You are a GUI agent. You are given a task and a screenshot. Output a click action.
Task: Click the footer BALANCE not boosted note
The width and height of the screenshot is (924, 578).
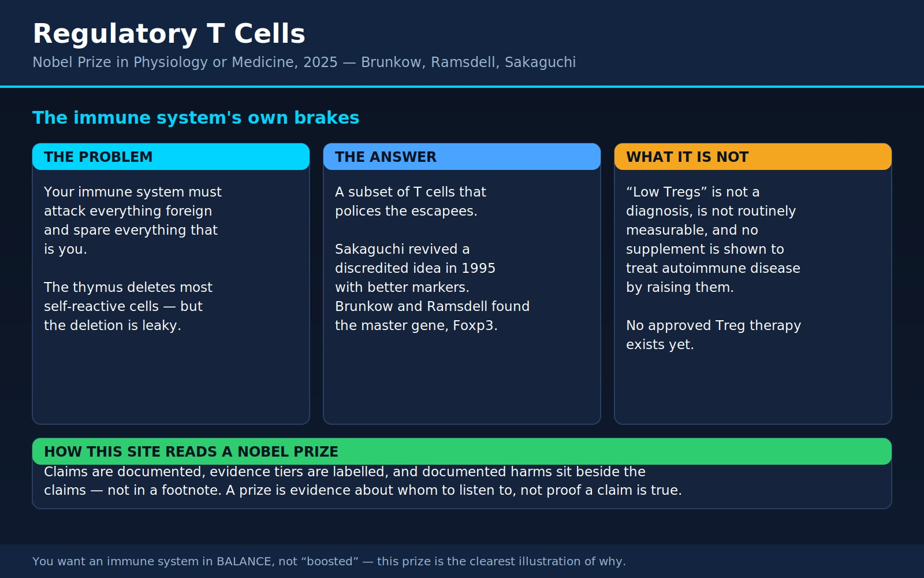click(x=329, y=561)
